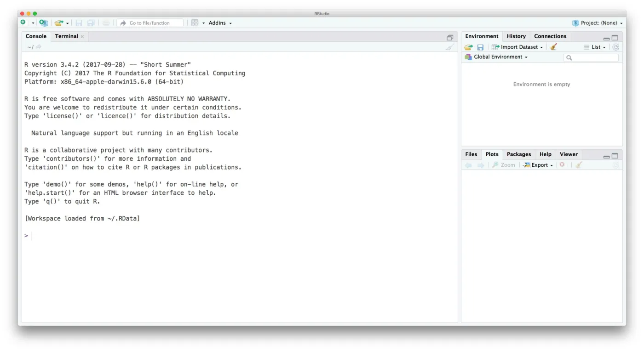The image size is (644, 351).
Task: Open the New File dropdown arrow
Action: point(33,23)
